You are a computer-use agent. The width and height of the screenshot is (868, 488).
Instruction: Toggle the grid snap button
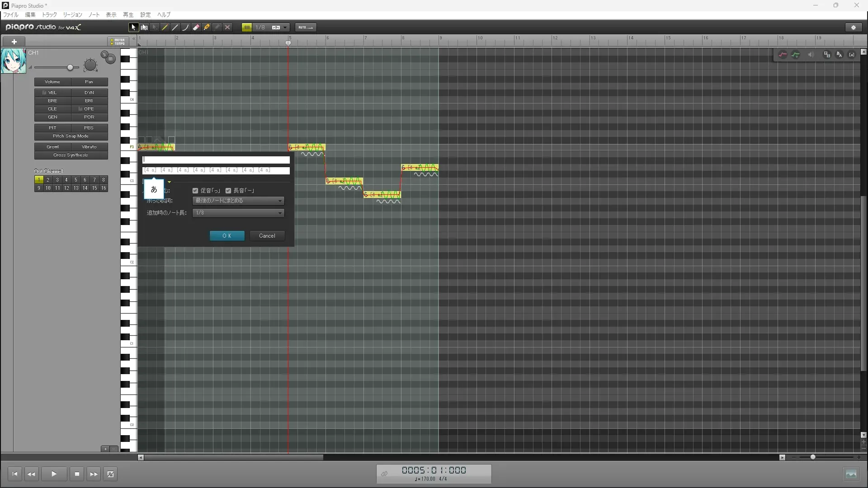click(247, 28)
